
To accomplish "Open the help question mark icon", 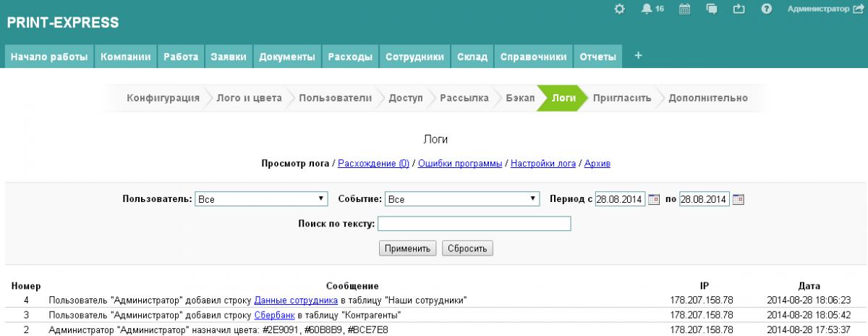I will coord(767,9).
